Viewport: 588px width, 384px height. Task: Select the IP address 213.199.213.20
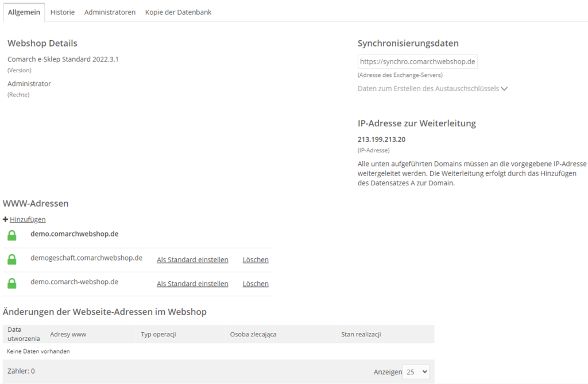pos(381,139)
